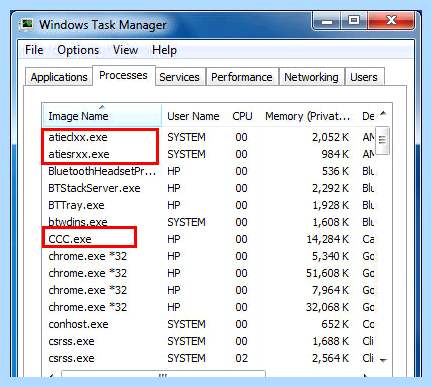Click the vertical scrollbar down arrow
Screen dimensions: 432x387
pos(383,360)
